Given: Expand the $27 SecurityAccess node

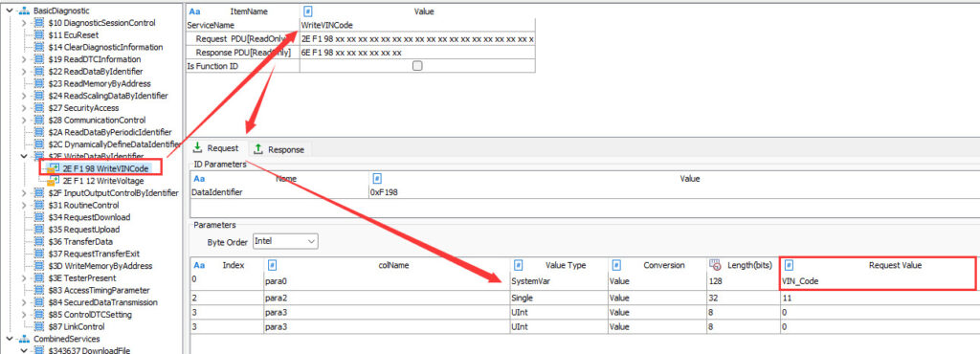Looking at the screenshot, I should (24, 108).
